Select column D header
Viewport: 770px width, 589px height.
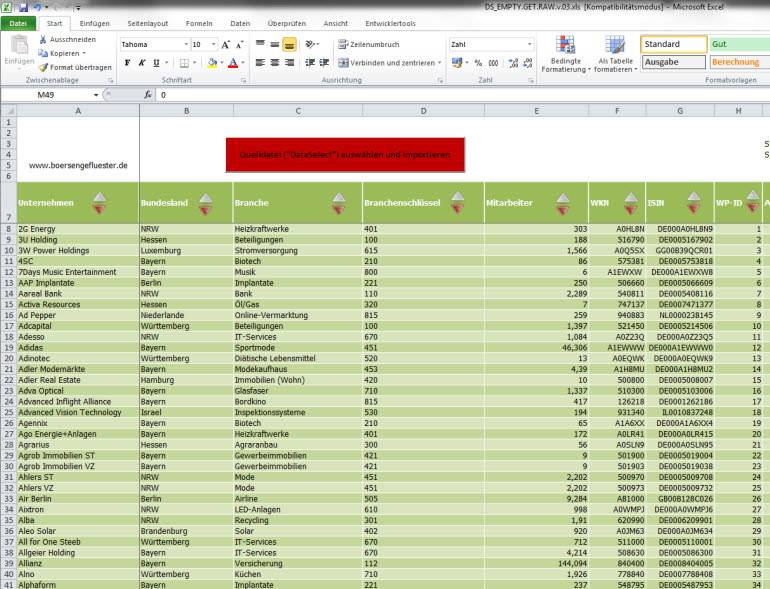(x=423, y=111)
